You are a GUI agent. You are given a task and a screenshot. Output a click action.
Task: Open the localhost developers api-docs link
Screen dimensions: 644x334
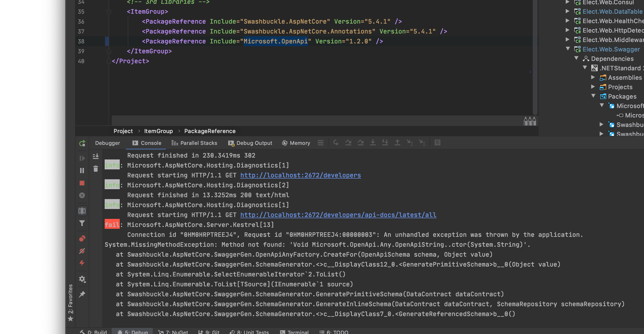click(338, 215)
